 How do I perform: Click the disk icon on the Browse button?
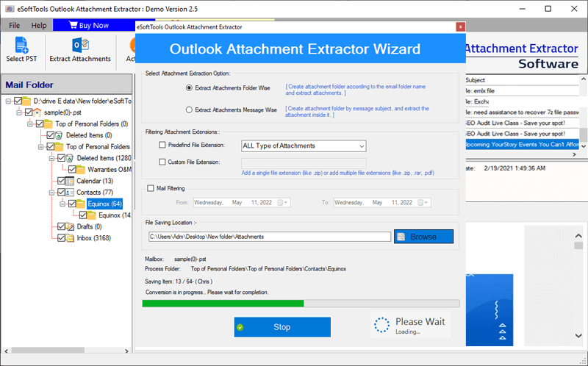point(401,237)
